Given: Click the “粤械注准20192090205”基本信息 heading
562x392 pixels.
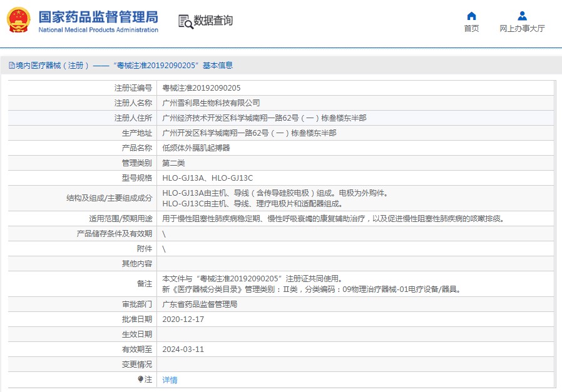Looking at the screenshot, I should pyautogui.click(x=173, y=66).
